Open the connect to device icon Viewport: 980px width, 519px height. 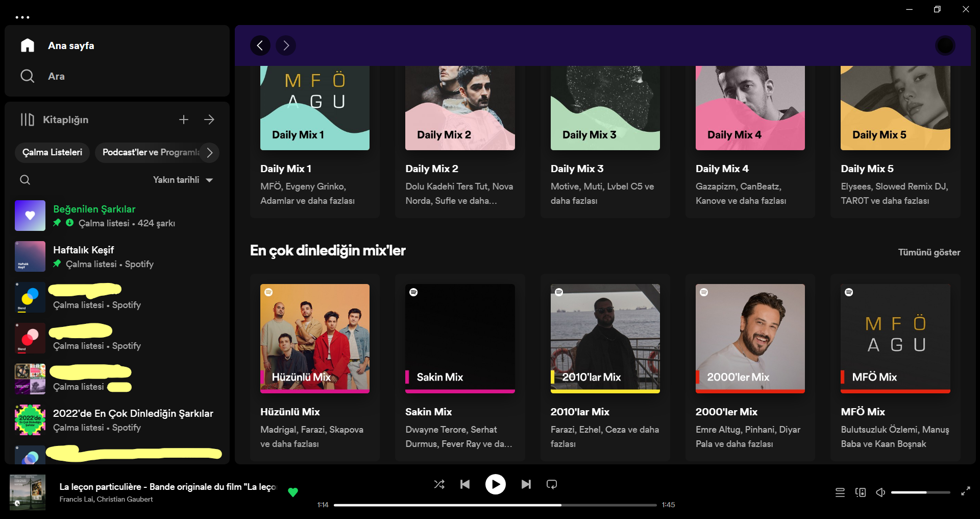tap(861, 492)
